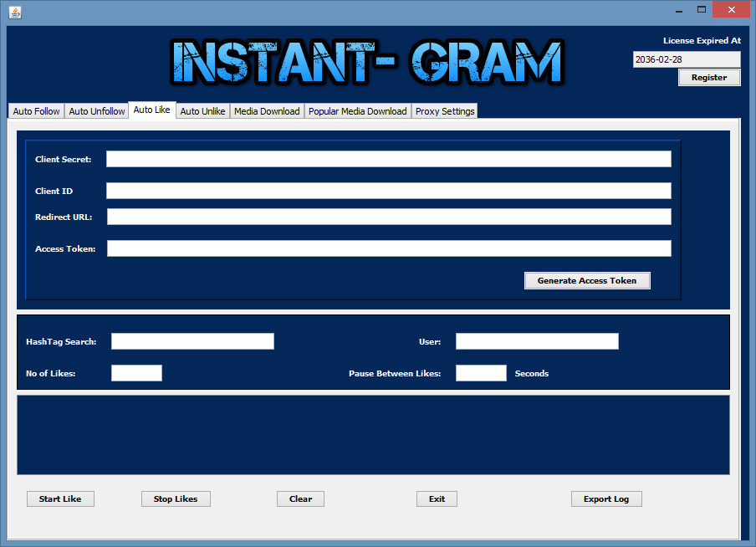Open the Media Download tab
The image size is (756, 547).
267,111
